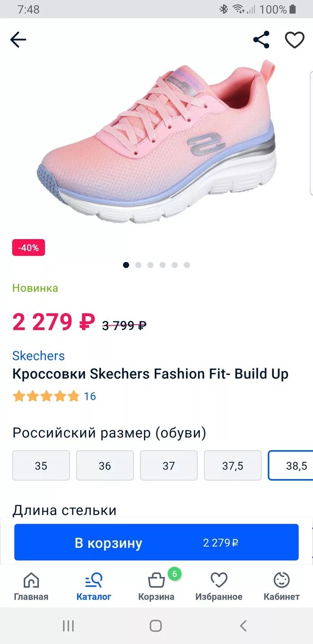Add to cart with В корзину button
Screen dimensions: 313x644
(156, 542)
